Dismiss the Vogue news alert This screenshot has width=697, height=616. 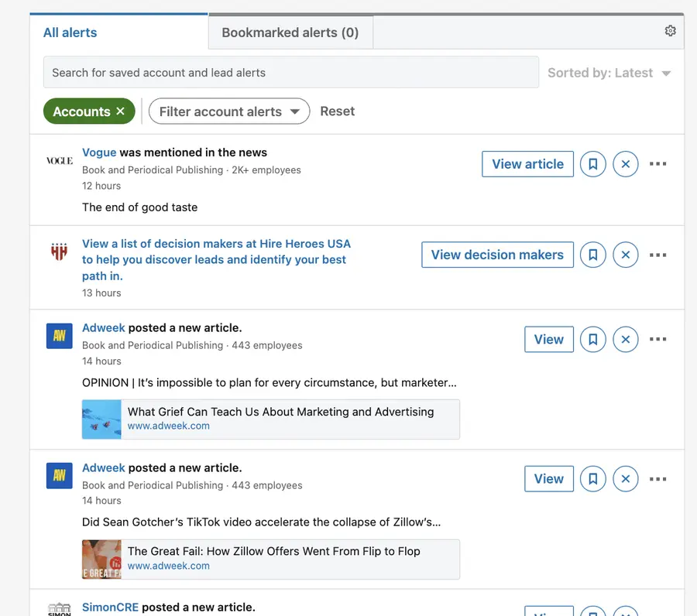[626, 164]
